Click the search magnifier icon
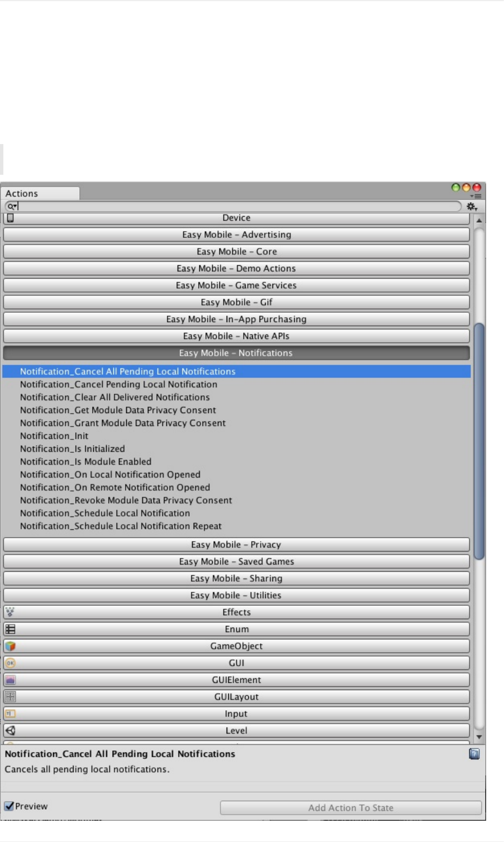The width and height of the screenshot is (504, 842). 12,207
